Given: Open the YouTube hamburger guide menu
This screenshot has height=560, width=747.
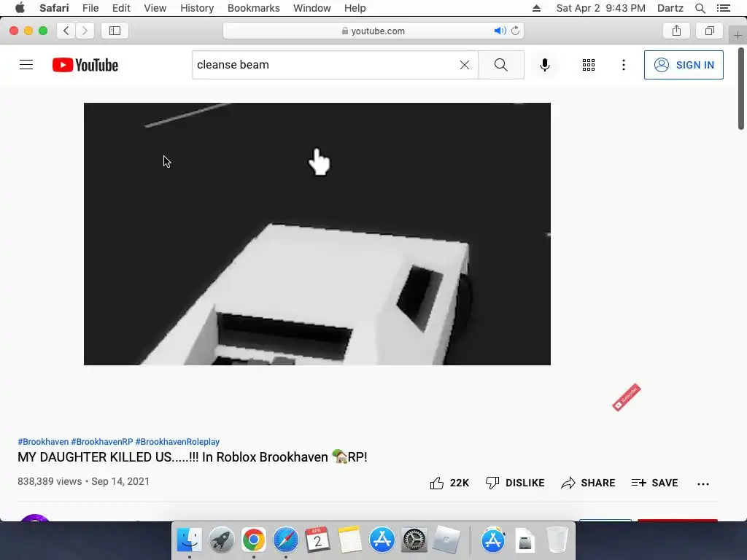Looking at the screenshot, I should point(26,65).
